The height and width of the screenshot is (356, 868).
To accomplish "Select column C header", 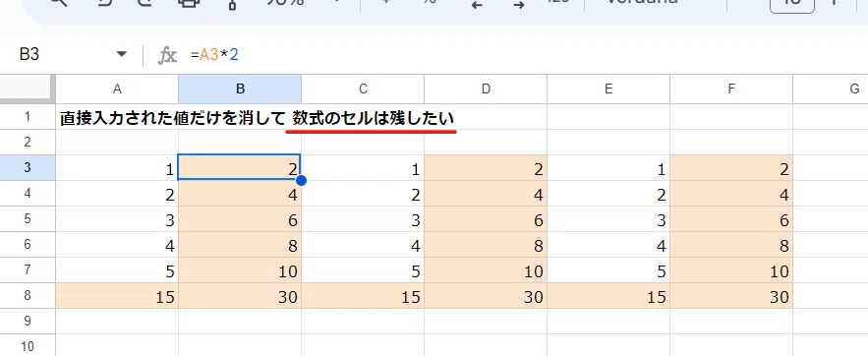I will pos(363,89).
